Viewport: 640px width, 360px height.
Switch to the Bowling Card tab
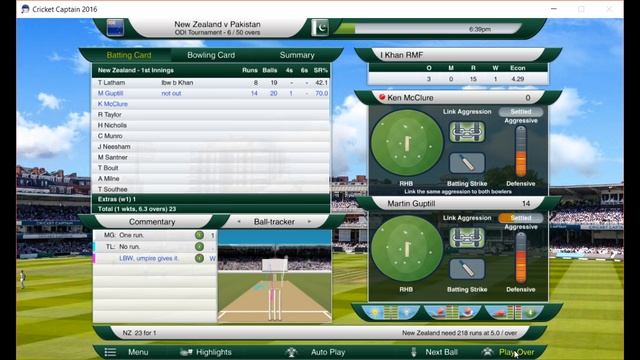(211, 55)
